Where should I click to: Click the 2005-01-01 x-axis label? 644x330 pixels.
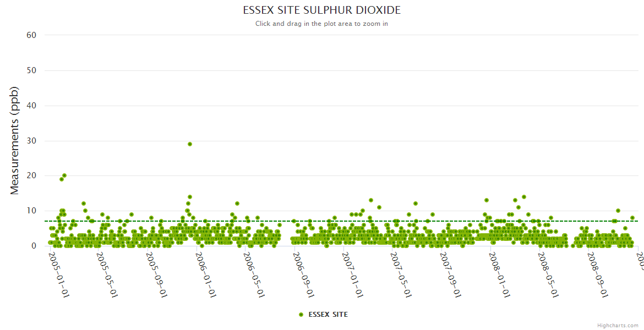pos(59,274)
